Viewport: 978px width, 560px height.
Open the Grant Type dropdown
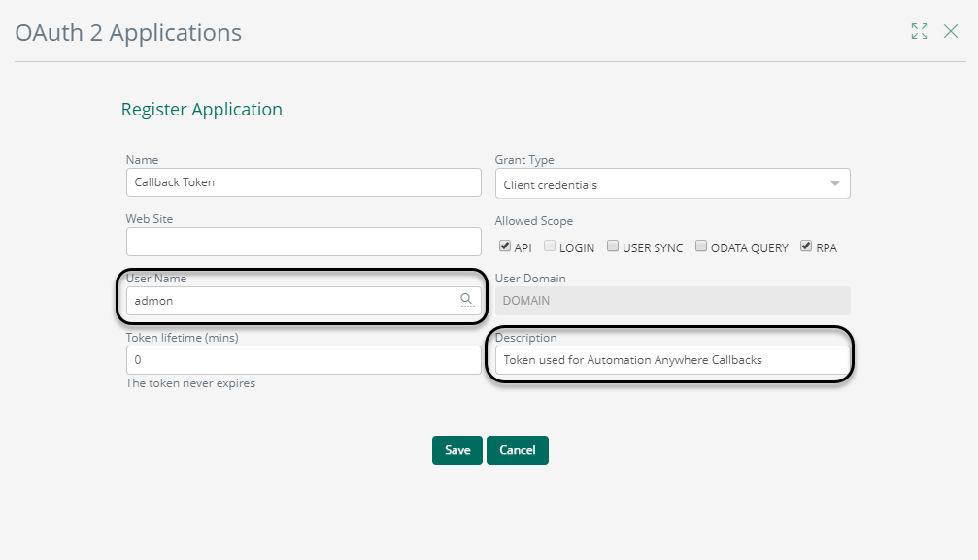coord(672,184)
